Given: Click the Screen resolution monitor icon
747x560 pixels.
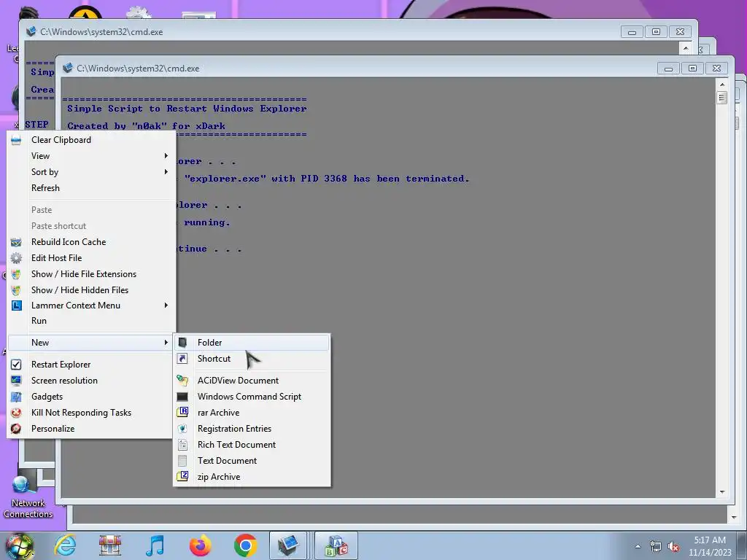Looking at the screenshot, I should tap(16, 381).
